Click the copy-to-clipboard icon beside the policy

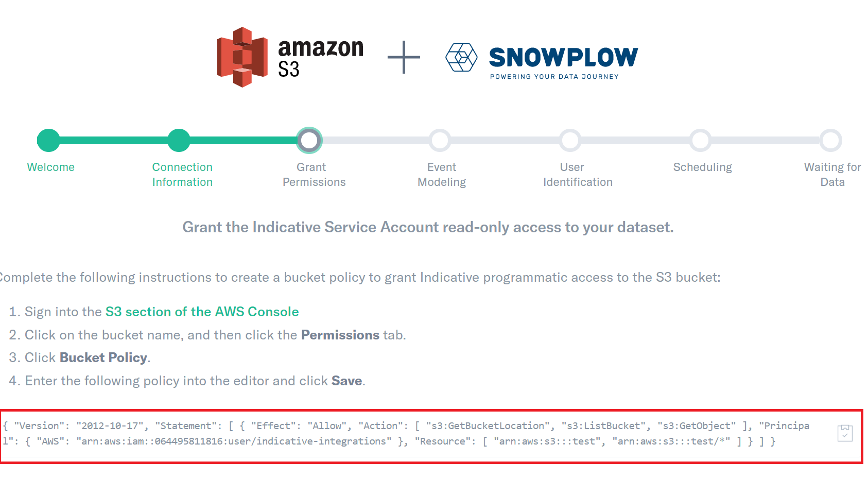click(845, 433)
